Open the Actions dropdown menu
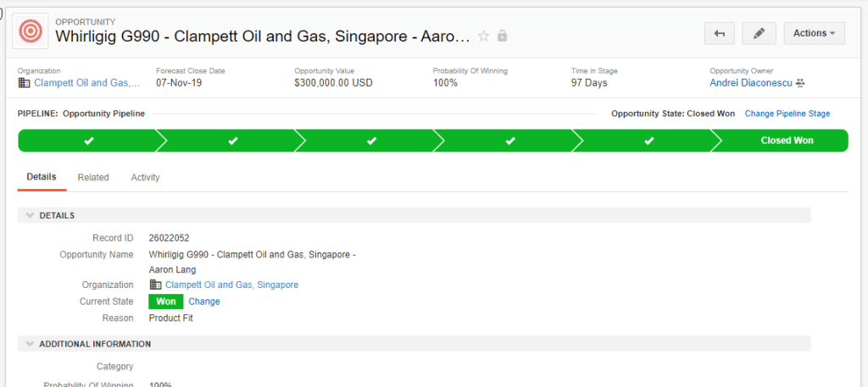 (x=814, y=33)
